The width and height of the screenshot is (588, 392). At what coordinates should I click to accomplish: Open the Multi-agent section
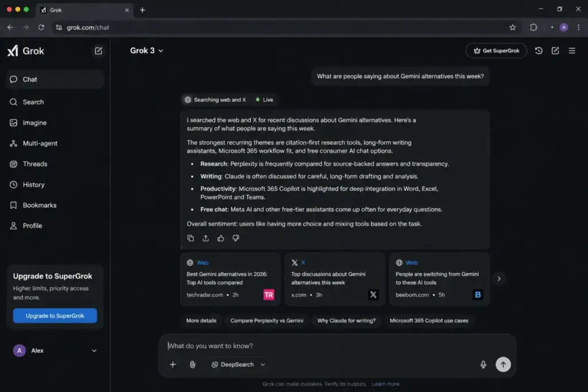click(55, 143)
